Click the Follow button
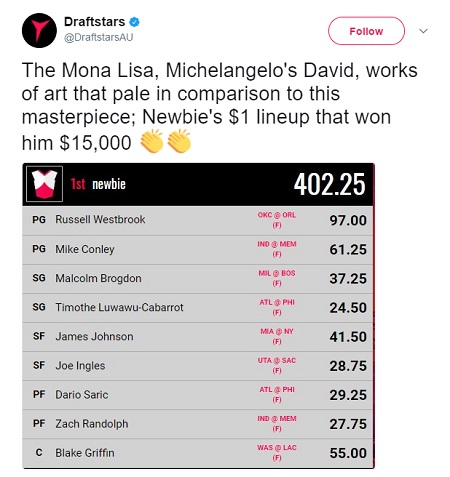The height and width of the screenshot is (477, 450). (x=366, y=31)
